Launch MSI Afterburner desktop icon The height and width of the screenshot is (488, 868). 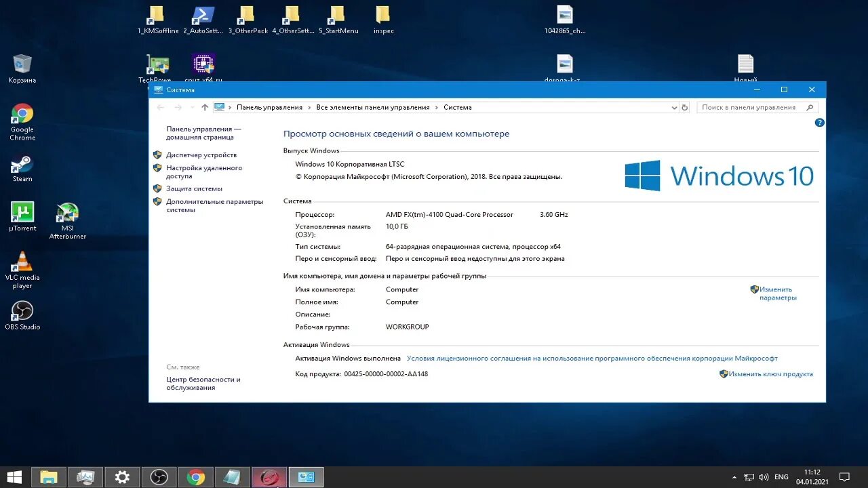(x=68, y=221)
